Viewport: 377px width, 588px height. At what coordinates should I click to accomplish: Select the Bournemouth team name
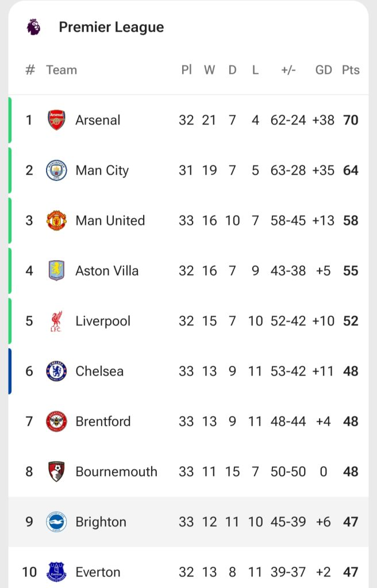click(116, 471)
